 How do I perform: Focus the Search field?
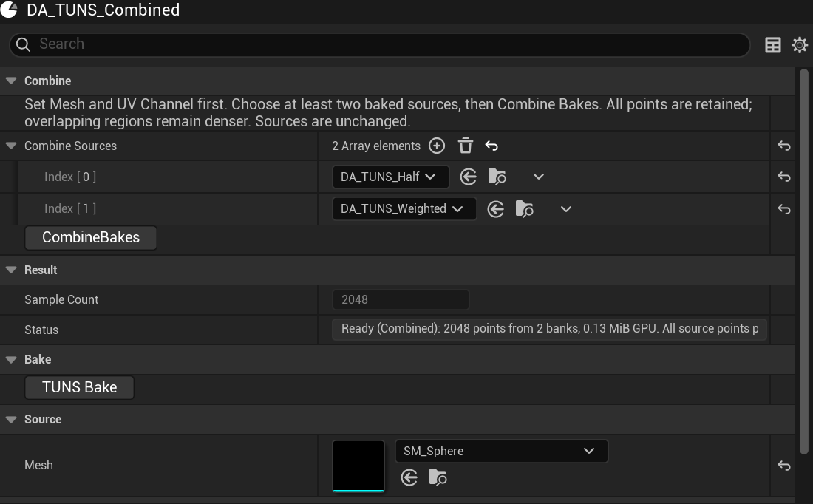pyautogui.click(x=380, y=44)
